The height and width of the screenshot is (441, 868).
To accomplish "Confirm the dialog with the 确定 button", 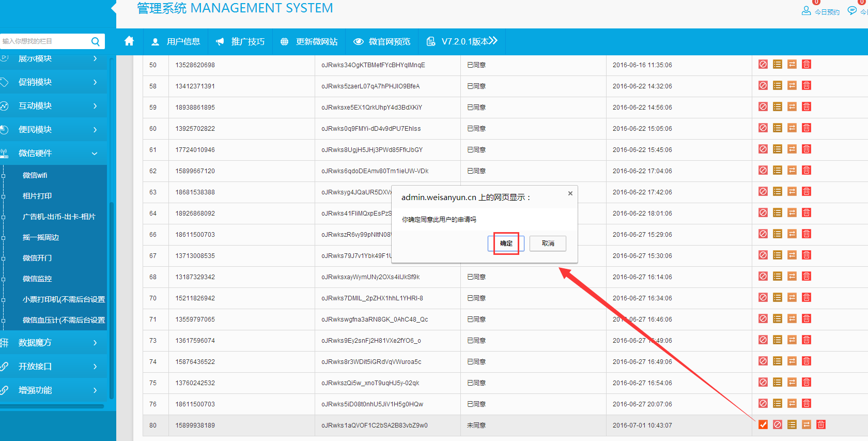I will point(506,244).
